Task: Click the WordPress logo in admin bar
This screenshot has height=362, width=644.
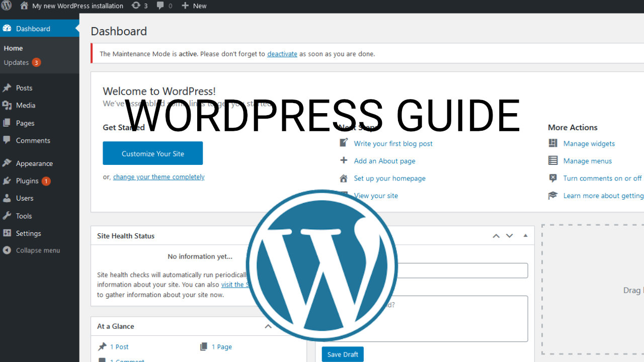Action: tap(7, 6)
